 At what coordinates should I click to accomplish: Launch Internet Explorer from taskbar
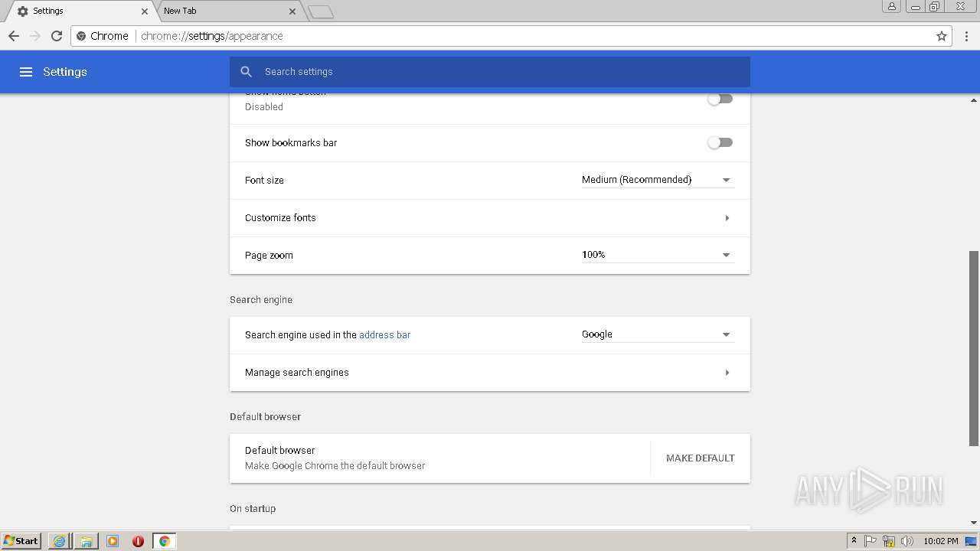coord(59,541)
